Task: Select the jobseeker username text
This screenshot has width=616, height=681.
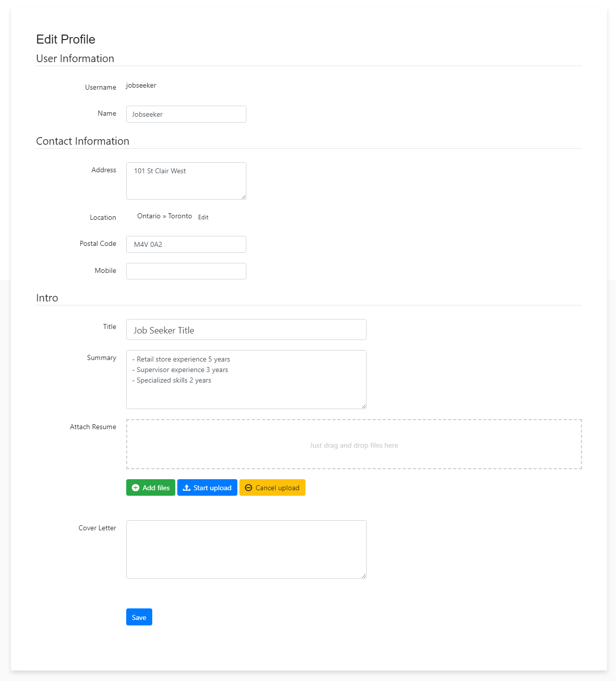Action: click(x=141, y=85)
